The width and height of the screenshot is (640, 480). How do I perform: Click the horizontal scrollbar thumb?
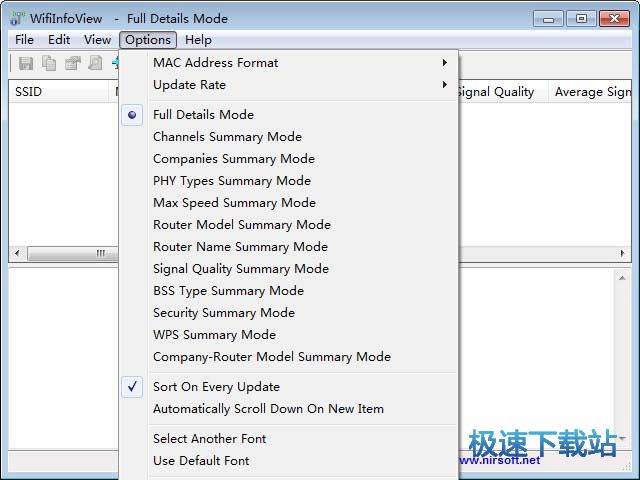coord(73,253)
